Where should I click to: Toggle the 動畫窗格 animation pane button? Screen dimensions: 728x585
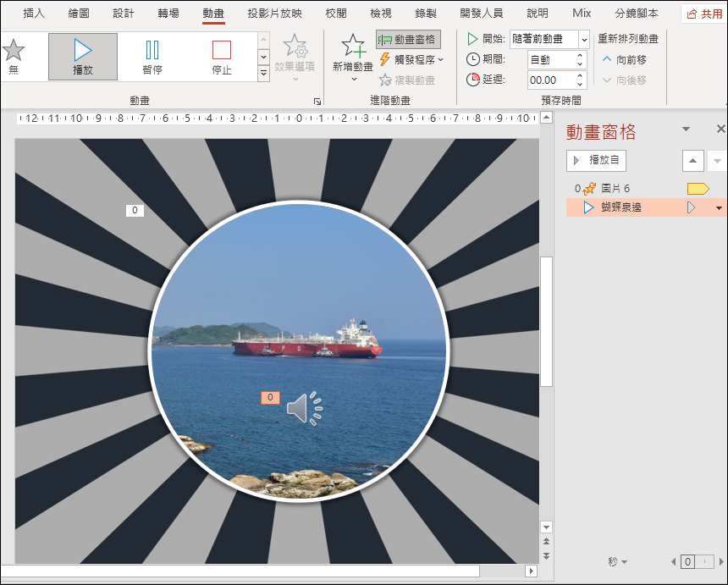point(408,40)
